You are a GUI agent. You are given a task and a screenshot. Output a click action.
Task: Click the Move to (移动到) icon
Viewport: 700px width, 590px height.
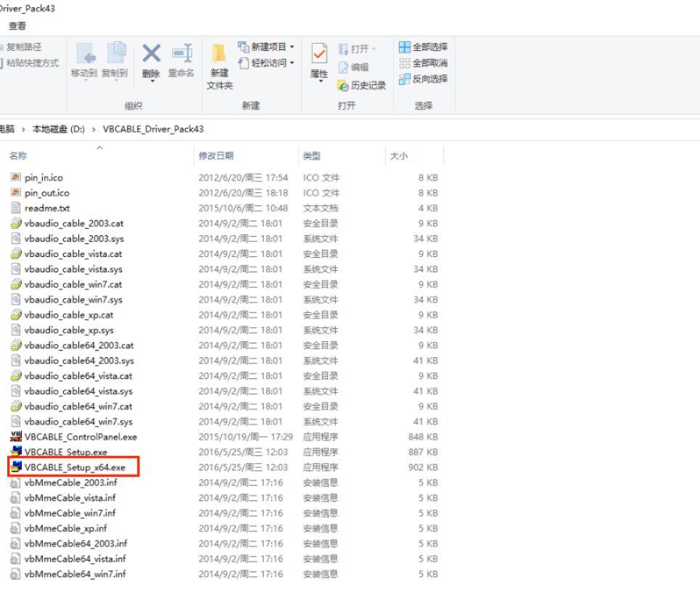tap(85, 54)
